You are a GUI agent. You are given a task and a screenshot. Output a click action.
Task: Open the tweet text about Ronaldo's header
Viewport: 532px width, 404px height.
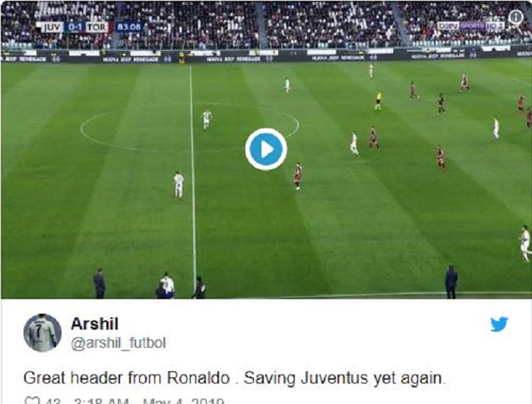(234, 378)
